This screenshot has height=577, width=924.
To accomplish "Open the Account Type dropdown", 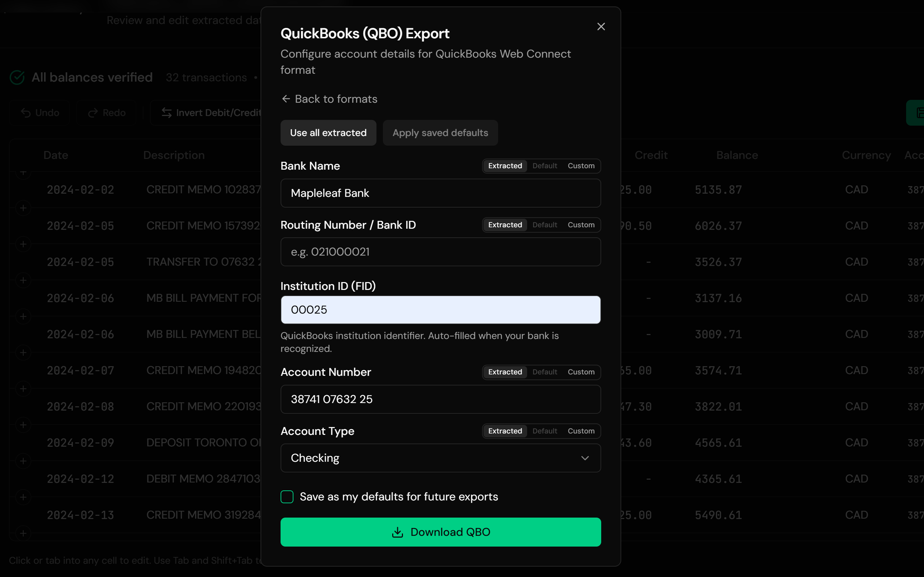I will pos(441,458).
